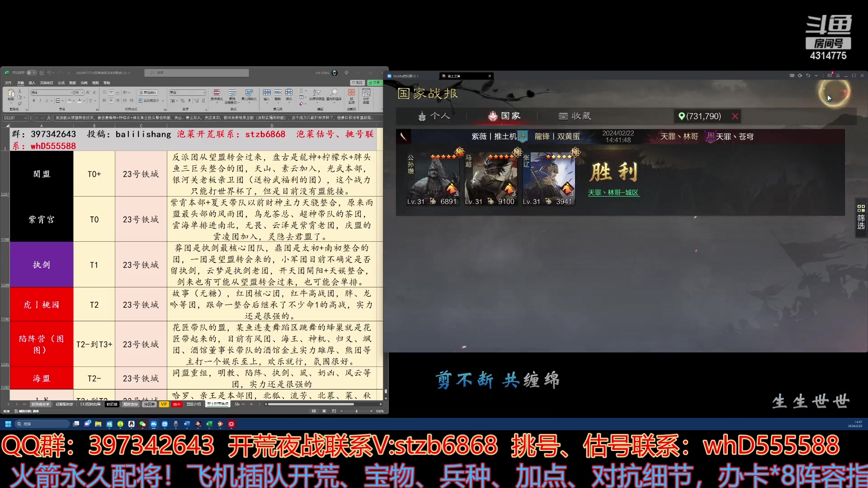The image size is (868, 488).
Task: Switch to the Data (数据) ribbon tab
Action: [x=72, y=83]
